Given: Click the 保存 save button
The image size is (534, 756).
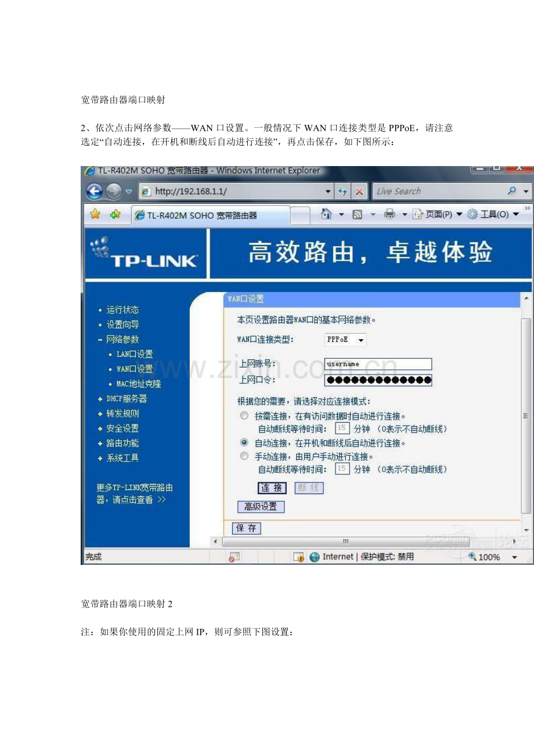Looking at the screenshot, I should point(247,528).
